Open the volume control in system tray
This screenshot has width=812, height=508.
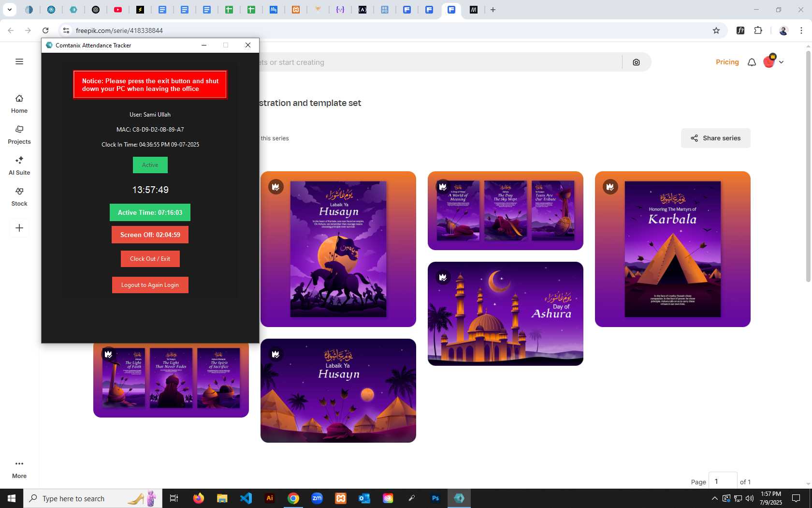point(750,498)
